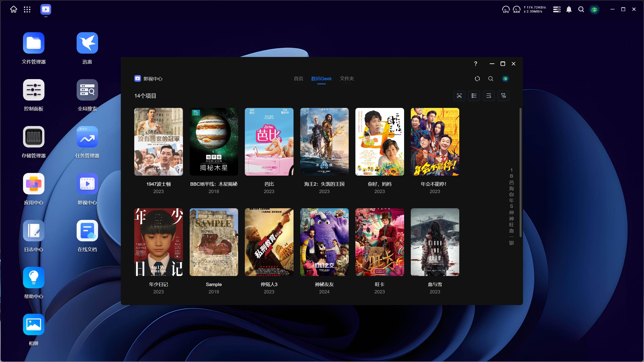Image resolution: width=644 pixels, height=362 pixels.
Task: Open the sort order options
Action: [489, 96]
